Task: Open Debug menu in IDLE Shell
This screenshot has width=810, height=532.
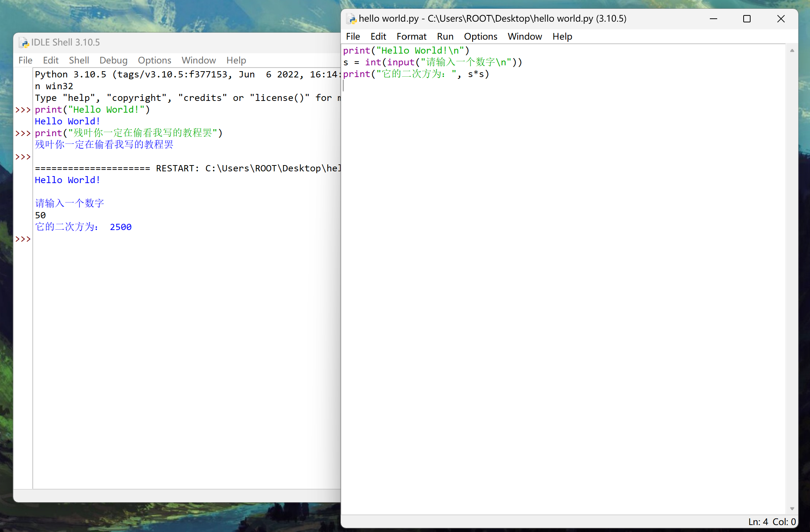Action: (x=113, y=60)
